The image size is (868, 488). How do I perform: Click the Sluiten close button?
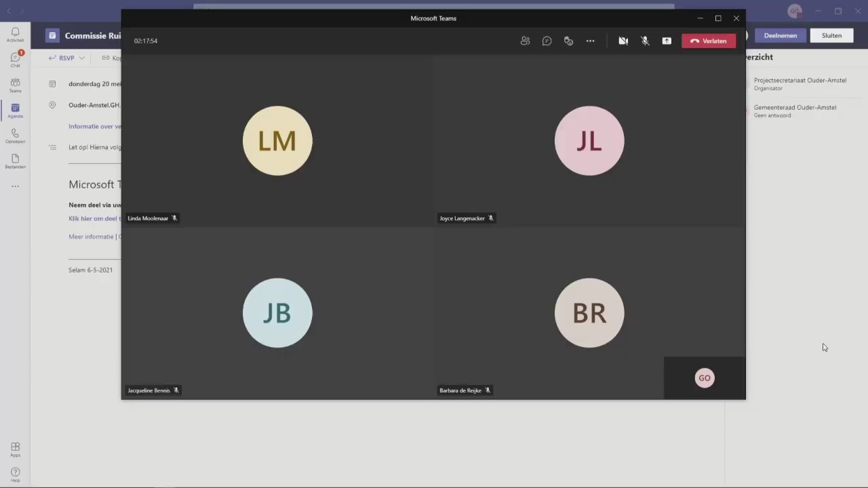tap(831, 35)
